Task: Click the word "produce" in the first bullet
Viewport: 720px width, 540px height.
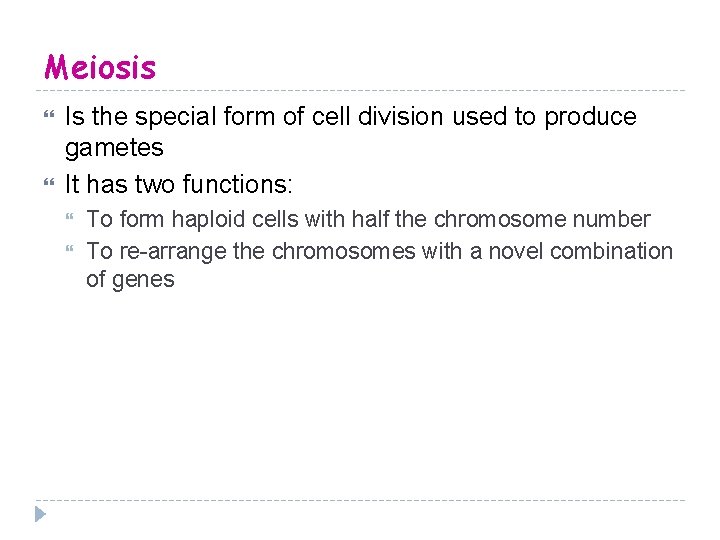Action: pyautogui.click(x=590, y=117)
